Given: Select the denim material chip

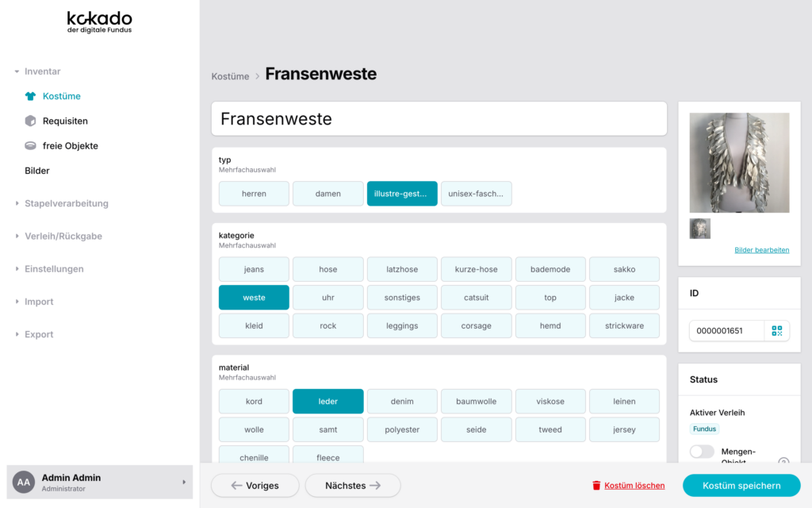Looking at the screenshot, I should pos(402,401).
